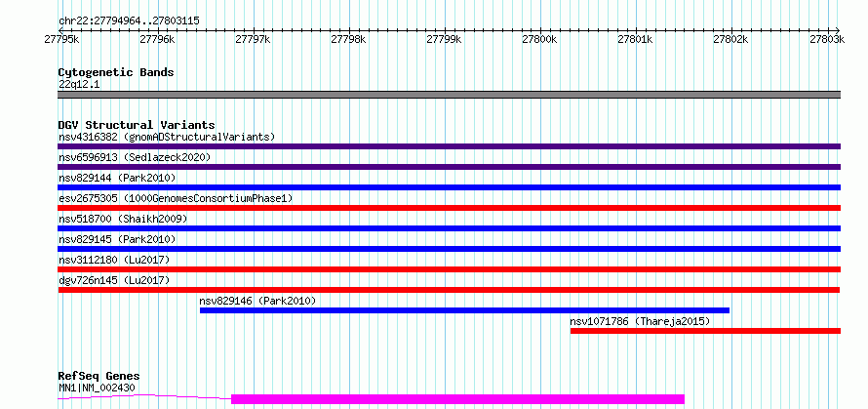Viewport: 868px width, 409px height.
Task: Open the nsv3112180 (Lu2017) label
Action: [x=114, y=260]
